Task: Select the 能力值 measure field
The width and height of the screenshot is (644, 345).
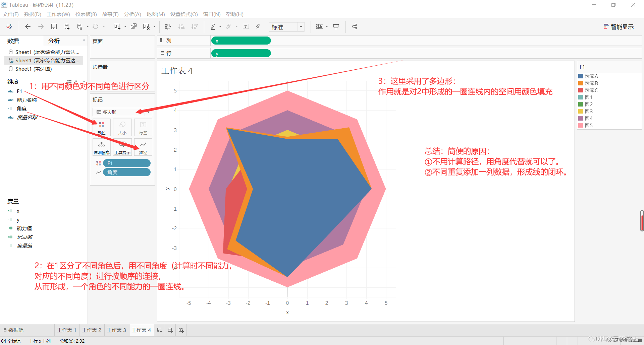Action: click(x=24, y=228)
